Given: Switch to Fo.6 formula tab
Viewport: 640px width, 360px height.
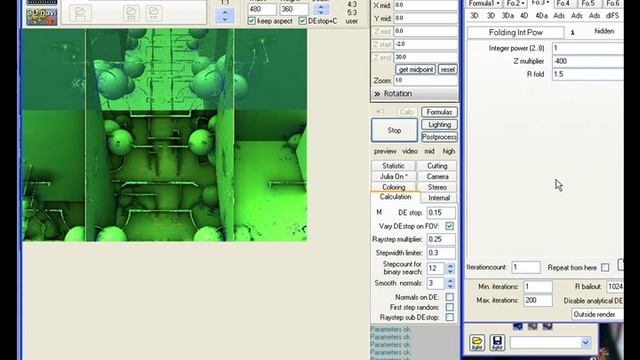Looking at the screenshot, I should coord(613,3).
